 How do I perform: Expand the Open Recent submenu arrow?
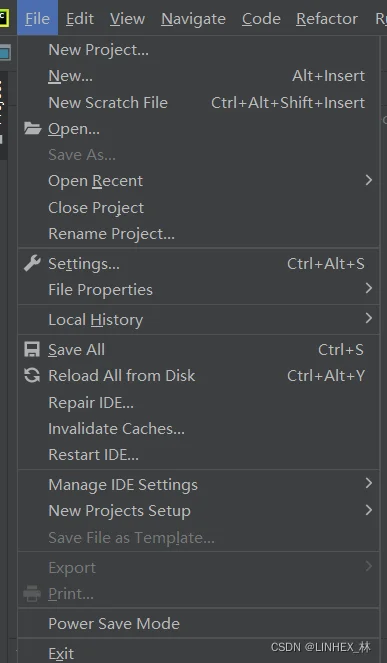click(369, 181)
